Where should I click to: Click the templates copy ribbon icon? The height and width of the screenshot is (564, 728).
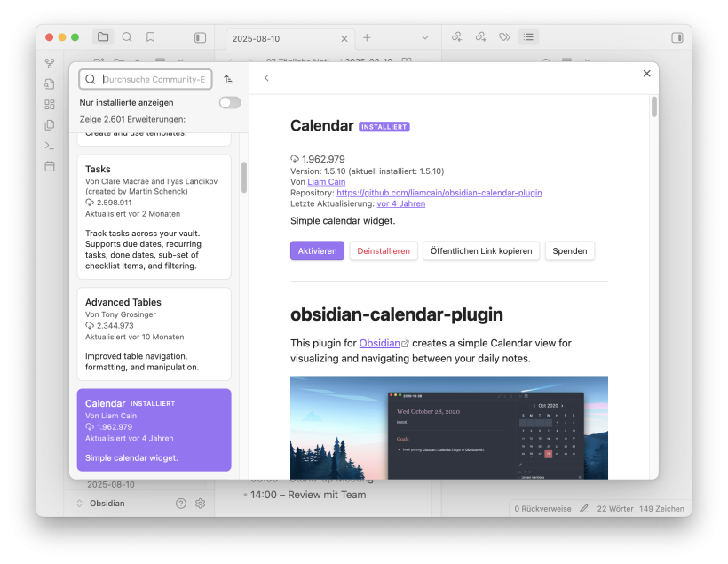[x=50, y=125]
